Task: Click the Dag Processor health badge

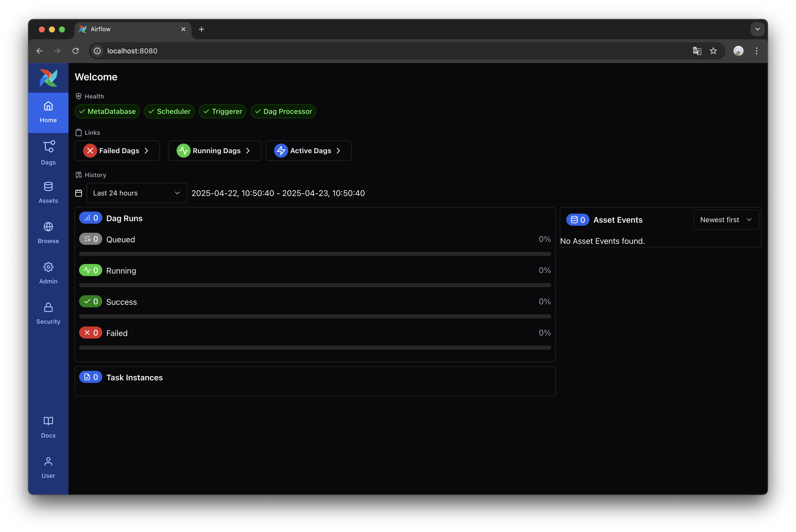Action: pos(283,111)
